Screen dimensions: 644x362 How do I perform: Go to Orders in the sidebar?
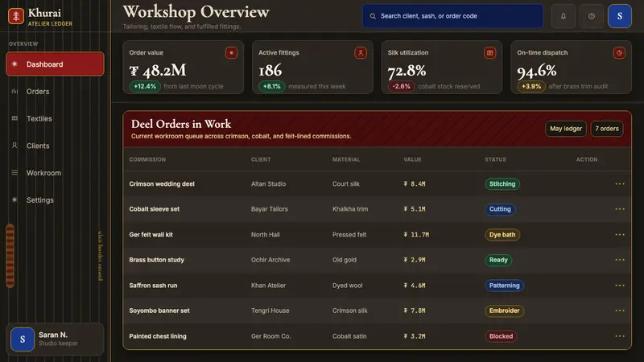[x=55, y=91]
